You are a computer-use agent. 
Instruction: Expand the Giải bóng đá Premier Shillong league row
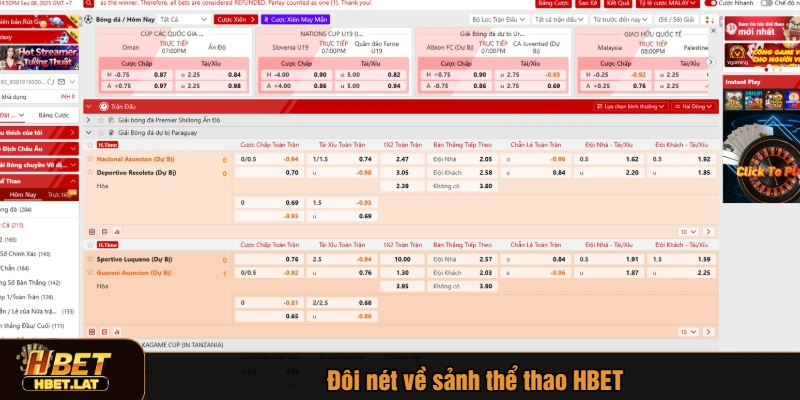89,119
